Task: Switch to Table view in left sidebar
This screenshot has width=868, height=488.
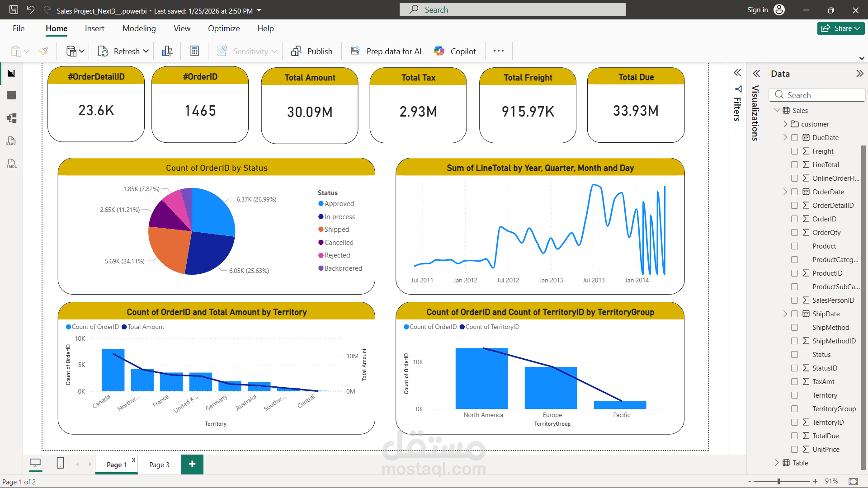Action: [12, 95]
